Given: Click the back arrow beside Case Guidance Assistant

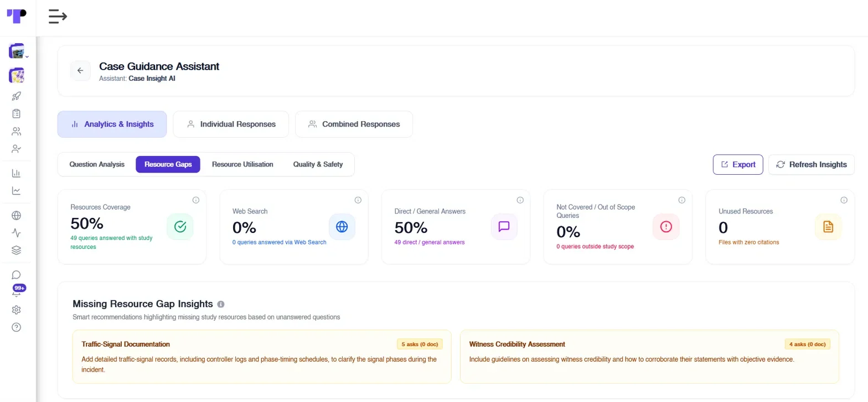Looking at the screenshot, I should pos(80,71).
